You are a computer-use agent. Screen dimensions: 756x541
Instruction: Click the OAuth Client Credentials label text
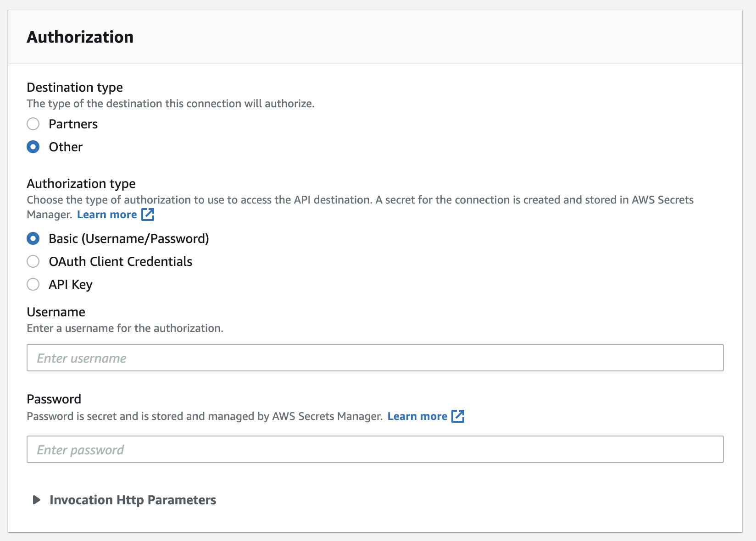pyautogui.click(x=120, y=261)
